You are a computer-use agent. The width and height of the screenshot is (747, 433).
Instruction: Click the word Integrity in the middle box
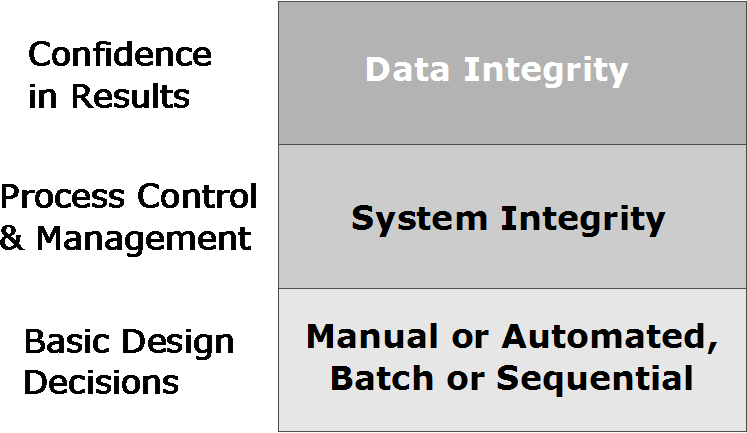(x=583, y=220)
